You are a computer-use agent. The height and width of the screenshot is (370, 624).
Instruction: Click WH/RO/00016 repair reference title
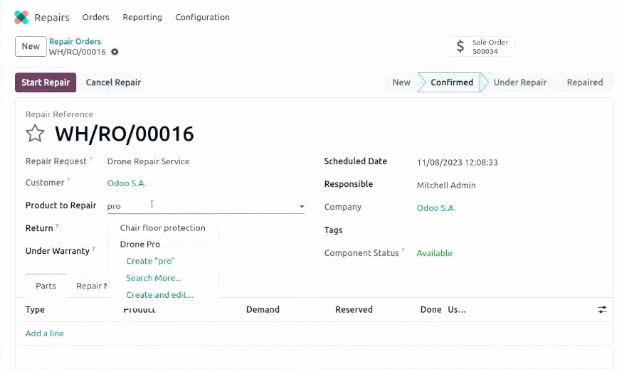coord(124,134)
